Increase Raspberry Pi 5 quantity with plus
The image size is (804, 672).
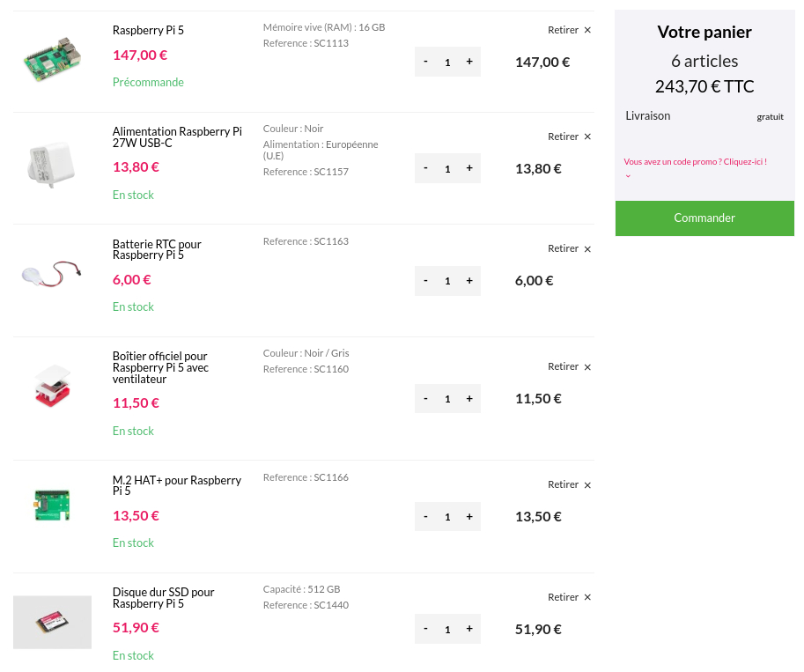pos(469,62)
